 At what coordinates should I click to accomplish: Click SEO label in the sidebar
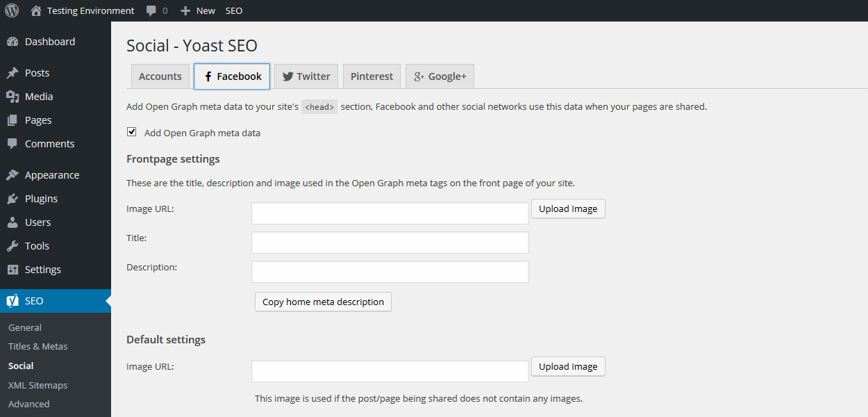34,301
